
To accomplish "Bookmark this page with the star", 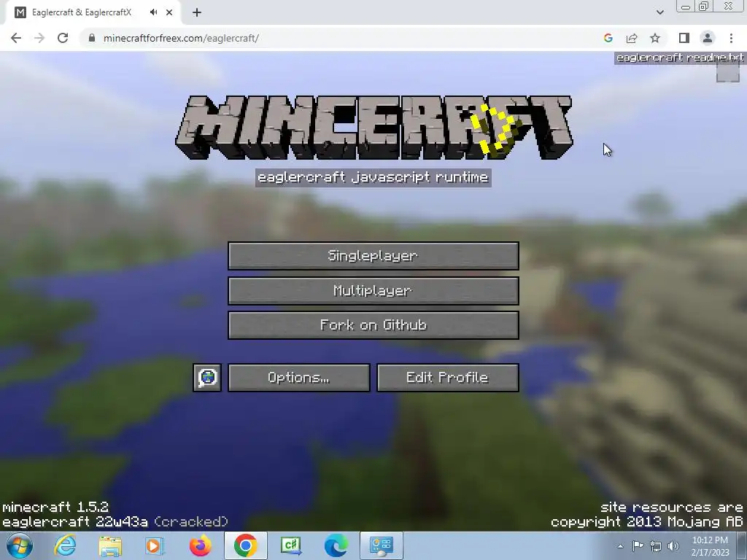I will click(655, 38).
